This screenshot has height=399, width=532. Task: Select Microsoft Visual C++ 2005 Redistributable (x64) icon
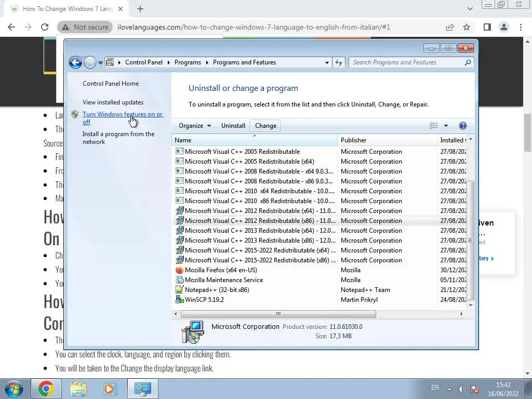coord(179,161)
